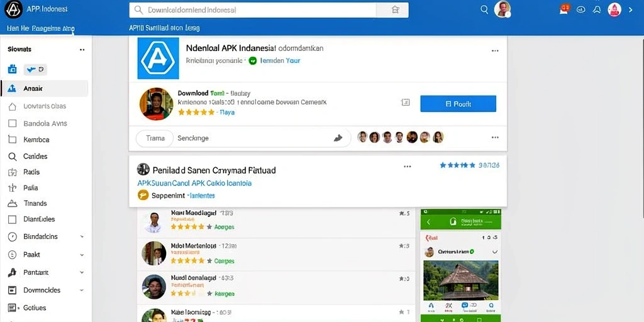Open Palia in the sidebar
The width and height of the screenshot is (644, 322).
click(31, 187)
